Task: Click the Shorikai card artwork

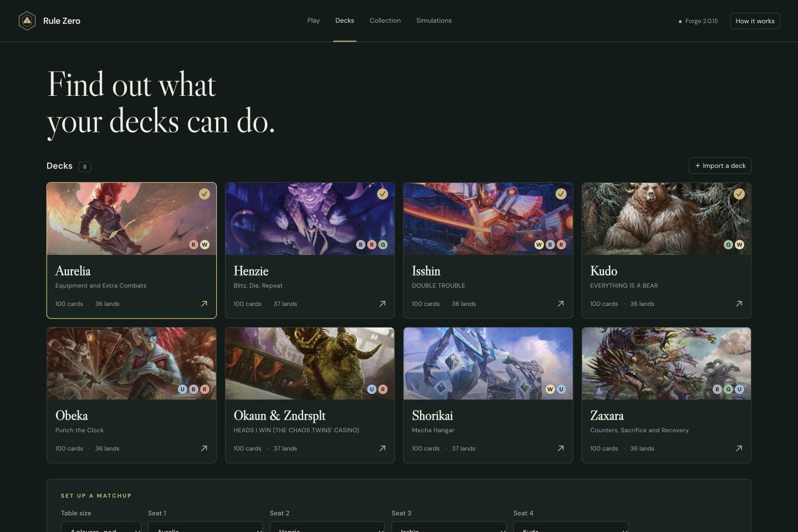Action: [488, 364]
